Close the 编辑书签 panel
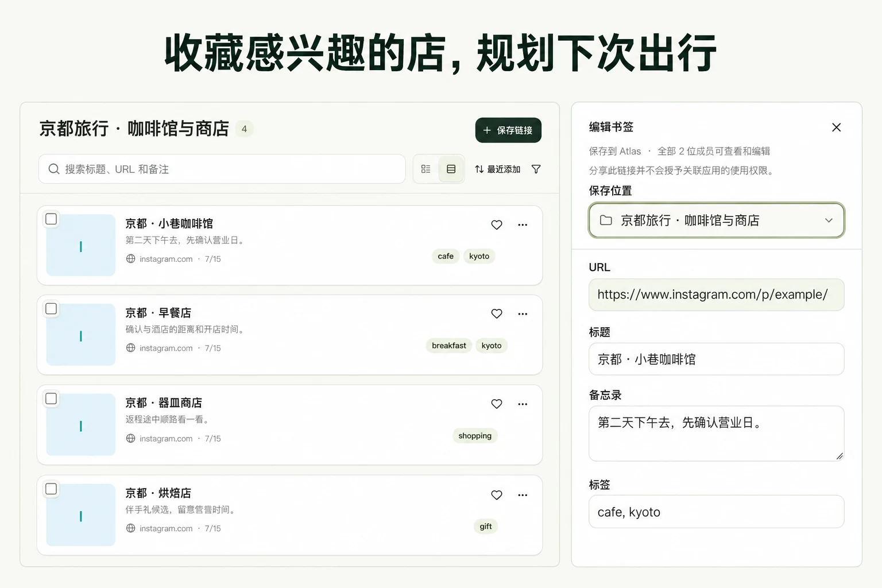882x588 pixels. [x=837, y=127]
